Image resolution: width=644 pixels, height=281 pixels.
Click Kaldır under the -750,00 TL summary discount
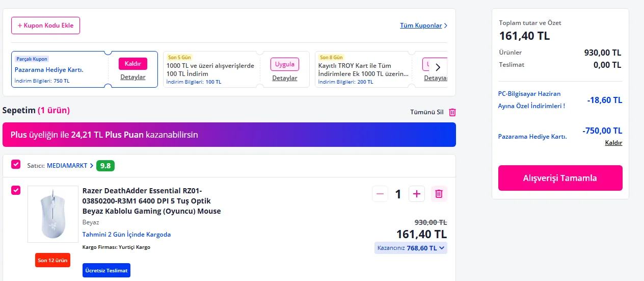tap(613, 143)
